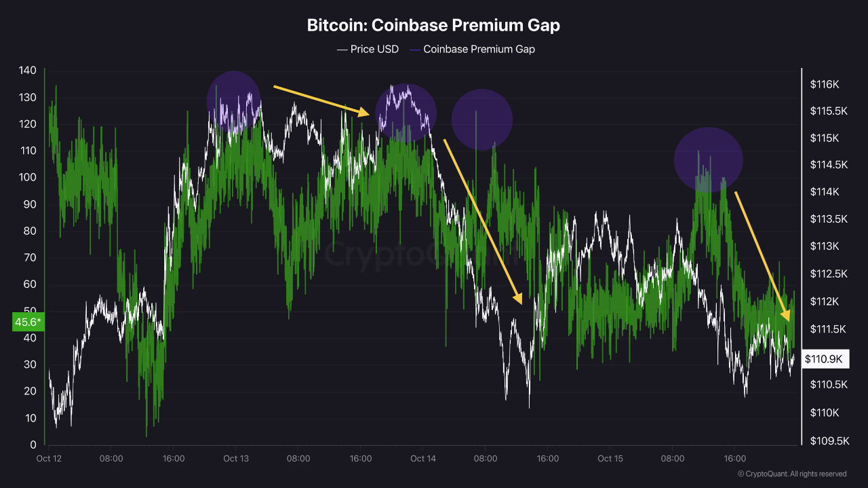Click the green 45.6 current value tag

point(28,322)
